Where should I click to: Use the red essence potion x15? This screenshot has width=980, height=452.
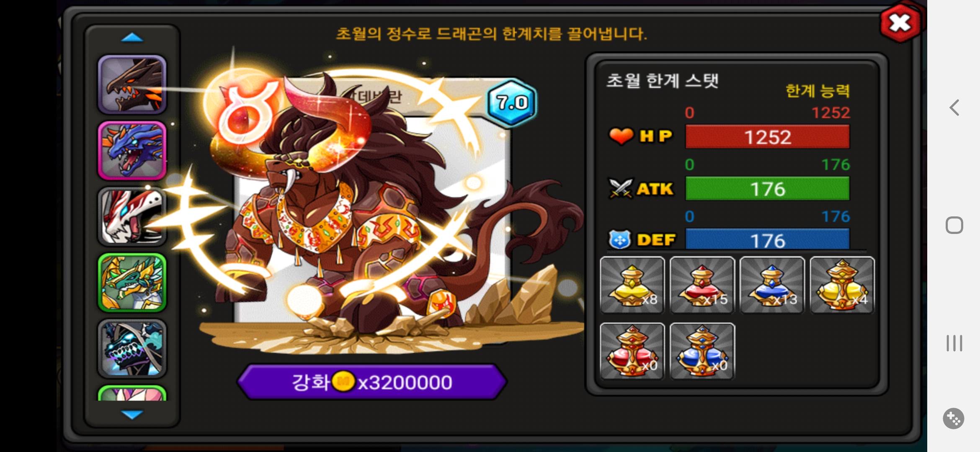(x=702, y=285)
